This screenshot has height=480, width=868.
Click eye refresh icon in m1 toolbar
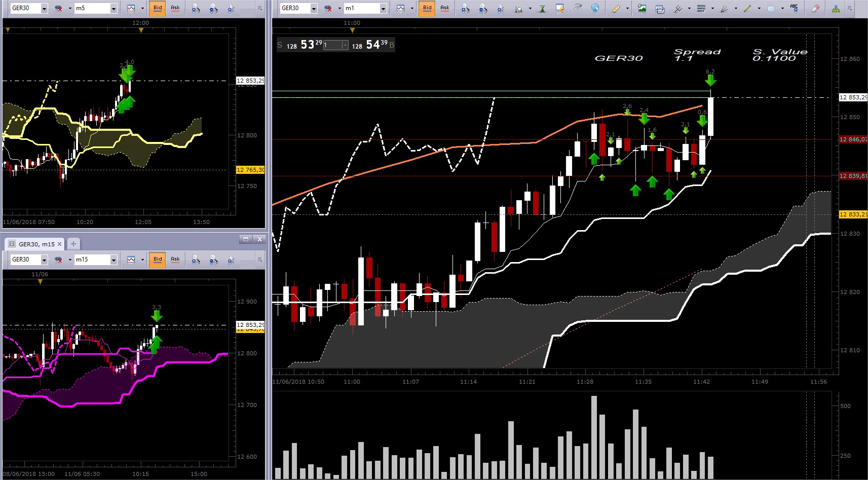coord(578,8)
